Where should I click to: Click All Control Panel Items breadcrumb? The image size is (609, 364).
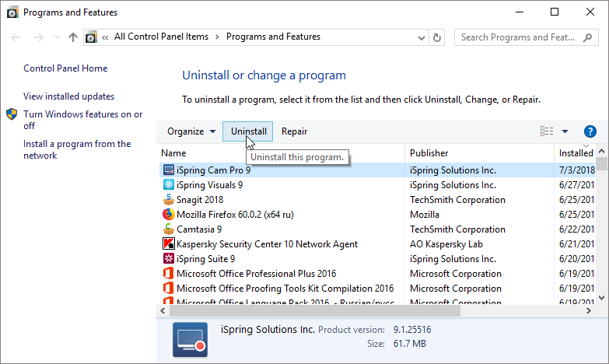tap(161, 37)
